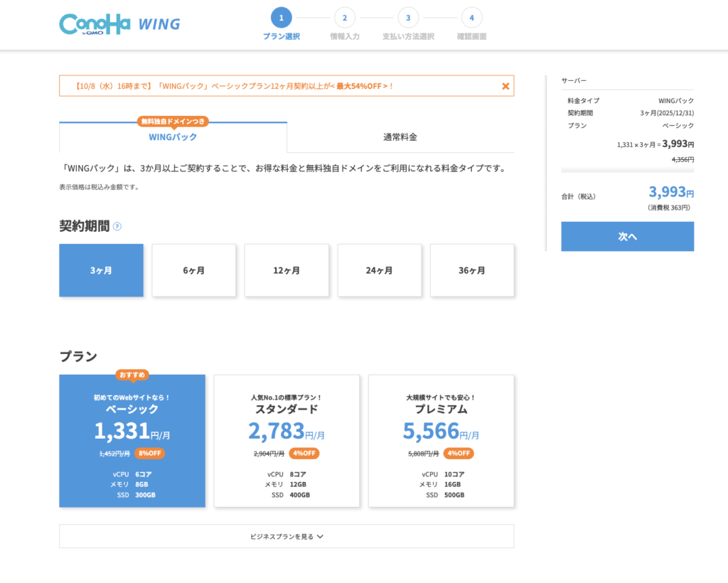
Task: Click step 1 プラン選択 circle
Action: click(281, 18)
